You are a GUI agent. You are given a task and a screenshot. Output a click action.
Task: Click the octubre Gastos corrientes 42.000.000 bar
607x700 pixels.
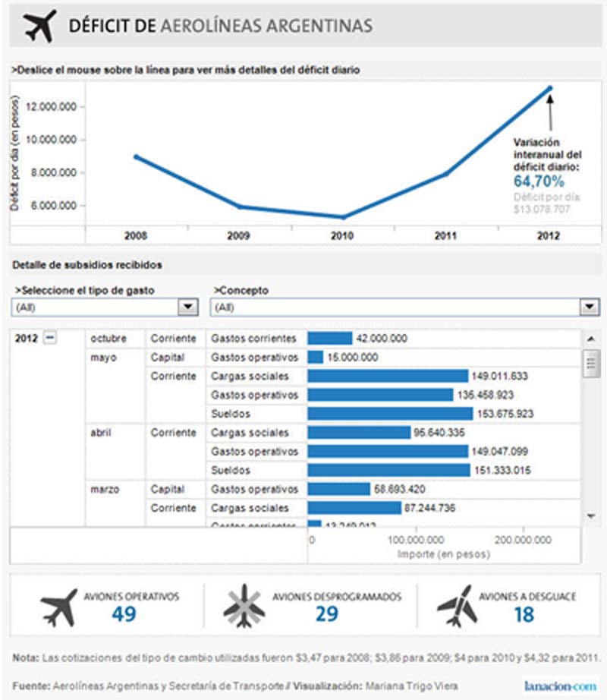pyautogui.click(x=329, y=339)
